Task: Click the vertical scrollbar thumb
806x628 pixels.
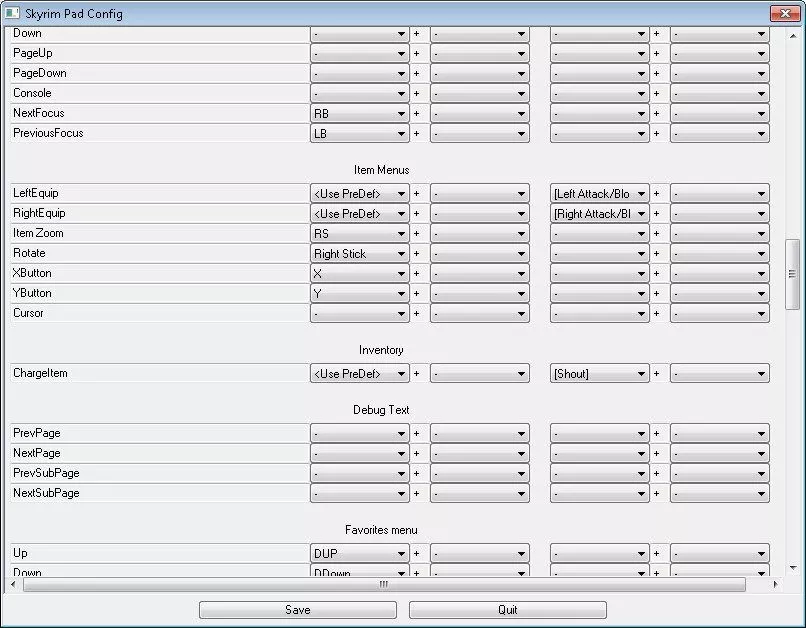Action: tap(792, 274)
